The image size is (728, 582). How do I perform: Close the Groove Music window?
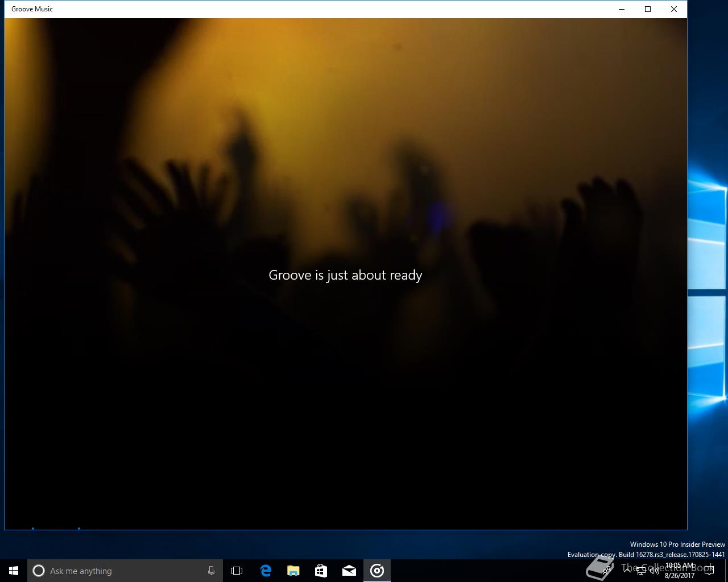coord(674,9)
